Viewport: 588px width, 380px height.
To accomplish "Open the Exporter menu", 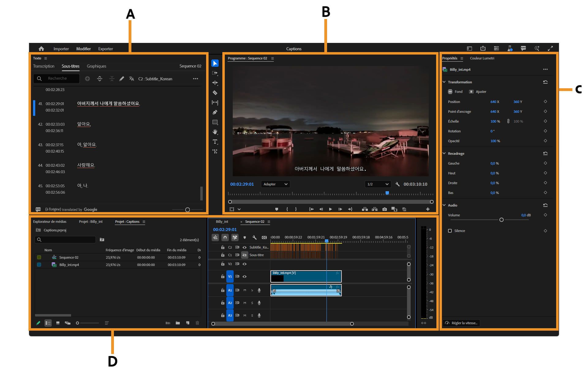I will click(105, 49).
